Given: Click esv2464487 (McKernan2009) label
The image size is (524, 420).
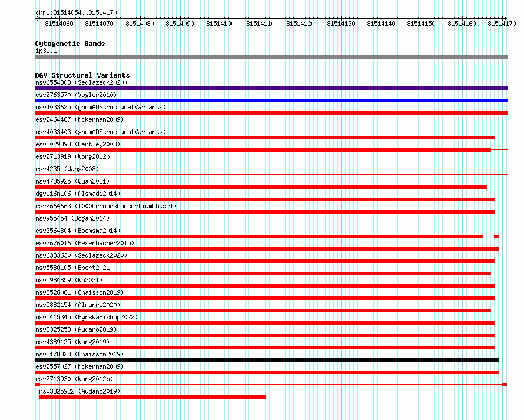Looking at the screenshot, I should coord(79,119).
